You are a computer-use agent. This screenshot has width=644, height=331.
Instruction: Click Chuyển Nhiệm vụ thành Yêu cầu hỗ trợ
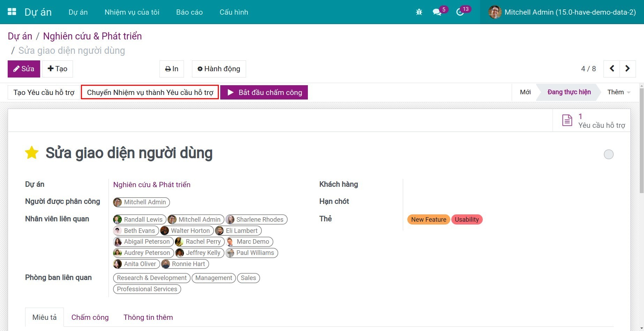tap(150, 93)
